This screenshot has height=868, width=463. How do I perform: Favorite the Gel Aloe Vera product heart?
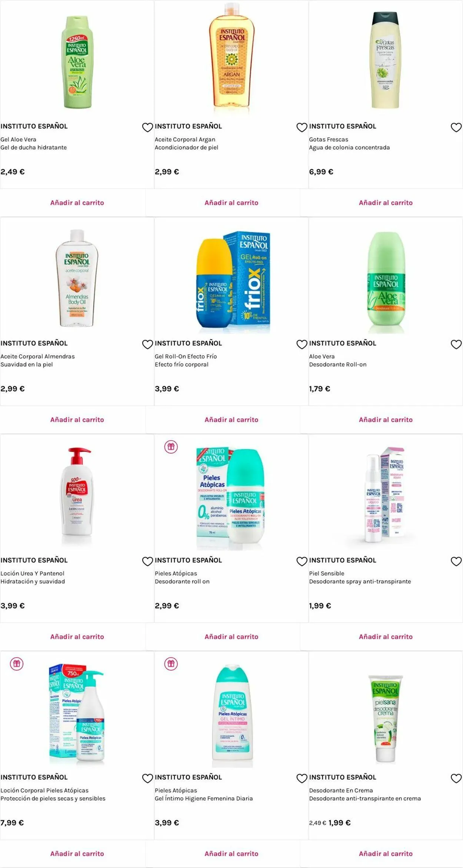pos(147,127)
